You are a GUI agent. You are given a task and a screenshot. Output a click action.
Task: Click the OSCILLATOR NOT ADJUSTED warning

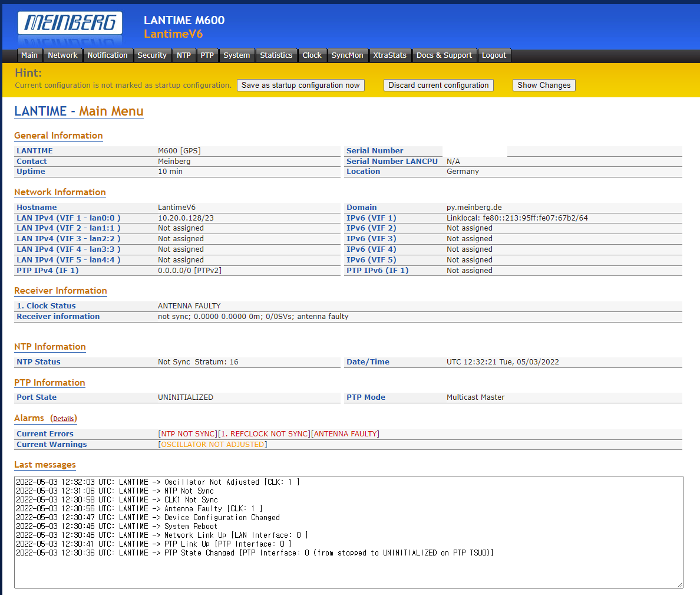pyautogui.click(x=213, y=445)
